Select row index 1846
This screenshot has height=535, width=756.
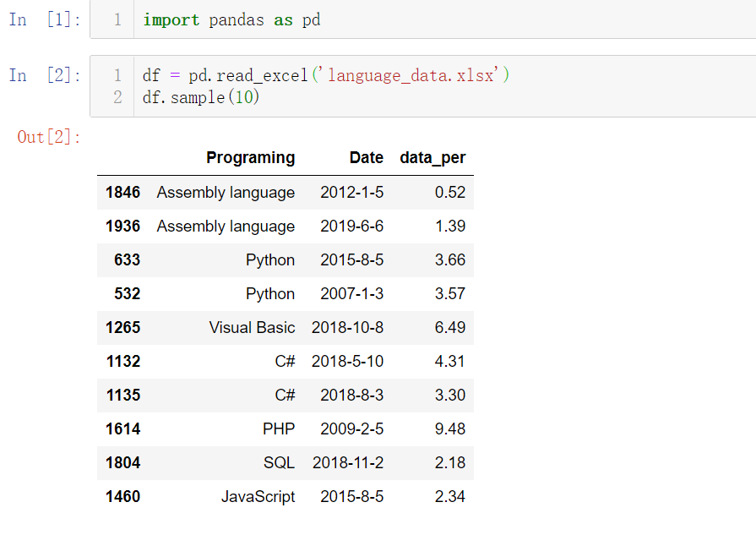[x=122, y=193]
